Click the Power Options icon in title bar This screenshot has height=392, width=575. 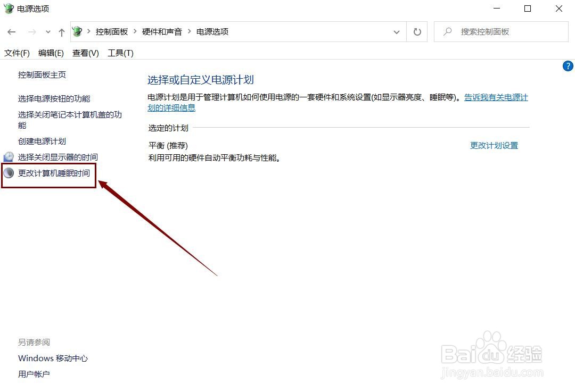pyautogui.click(x=7, y=9)
